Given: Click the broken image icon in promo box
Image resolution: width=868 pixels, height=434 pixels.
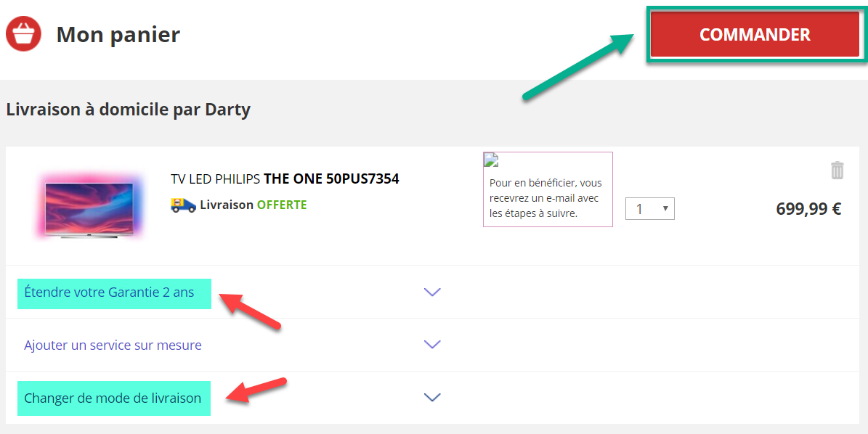Looking at the screenshot, I should point(490,160).
